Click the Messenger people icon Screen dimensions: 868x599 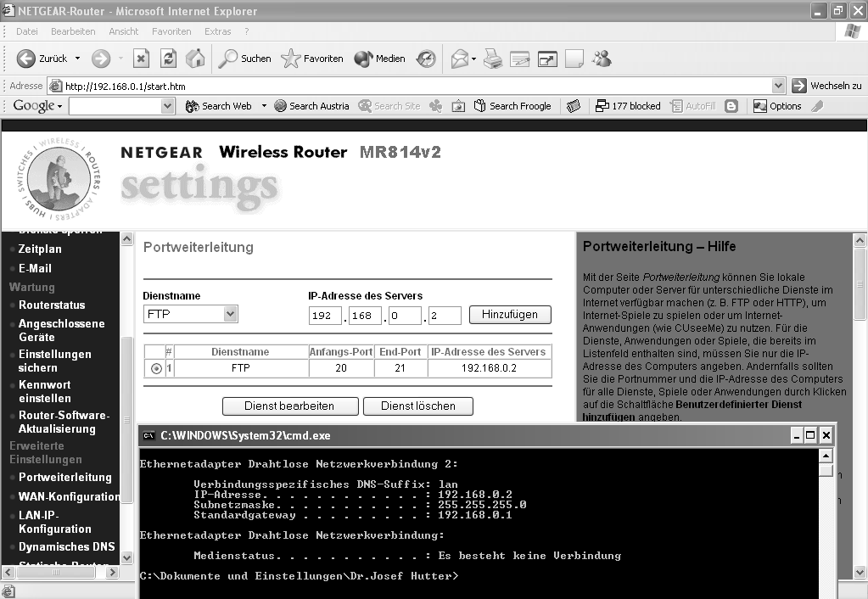tap(602, 59)
